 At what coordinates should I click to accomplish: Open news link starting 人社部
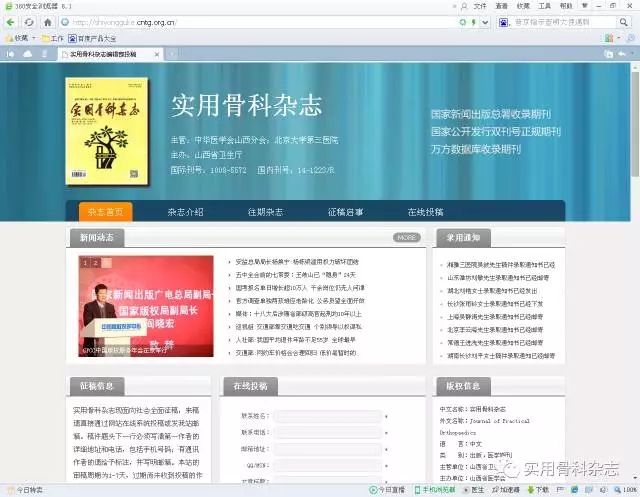point(296,340)
